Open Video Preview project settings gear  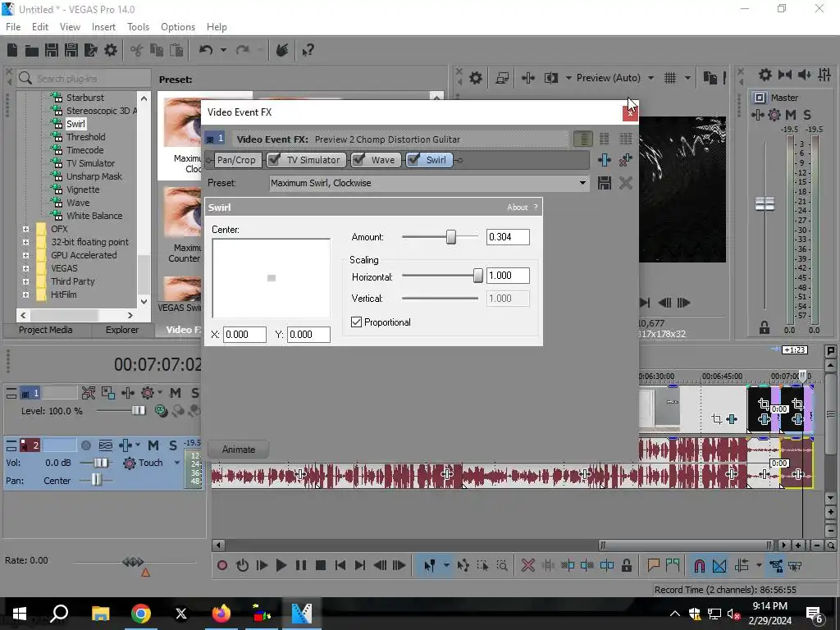point(476,78)
